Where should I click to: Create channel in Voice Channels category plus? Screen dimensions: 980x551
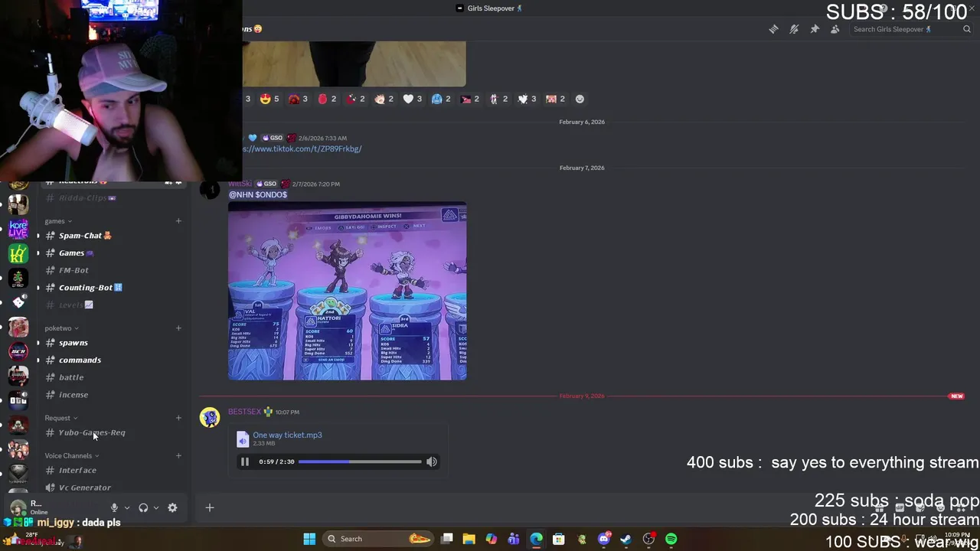[x=178, y=456]
